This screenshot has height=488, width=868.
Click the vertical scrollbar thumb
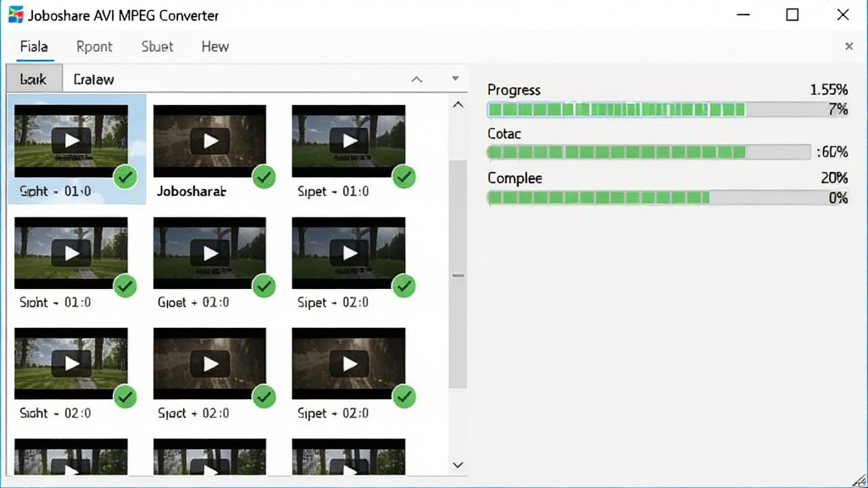coord(458,275)
